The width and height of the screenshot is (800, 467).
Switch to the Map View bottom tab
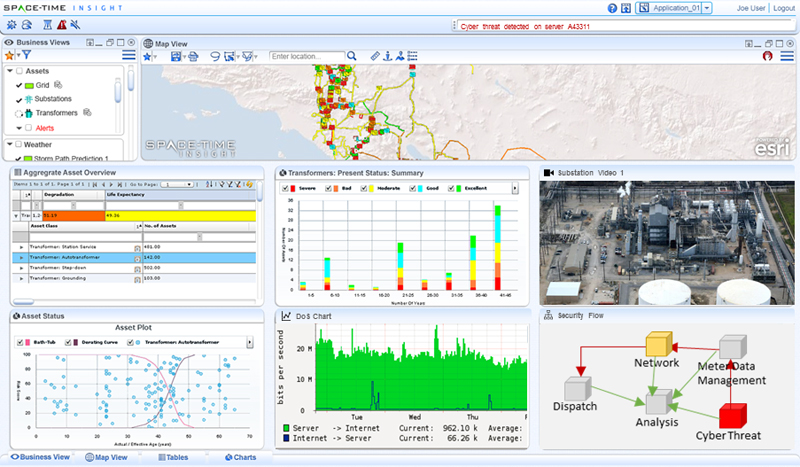pos(106,457)
